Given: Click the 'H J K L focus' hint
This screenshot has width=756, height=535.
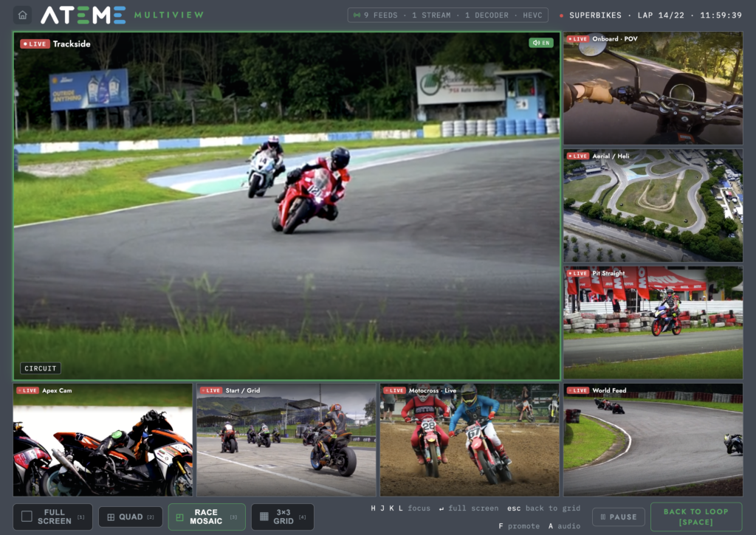Looking at the screenshot, I should tap(400, 508).
